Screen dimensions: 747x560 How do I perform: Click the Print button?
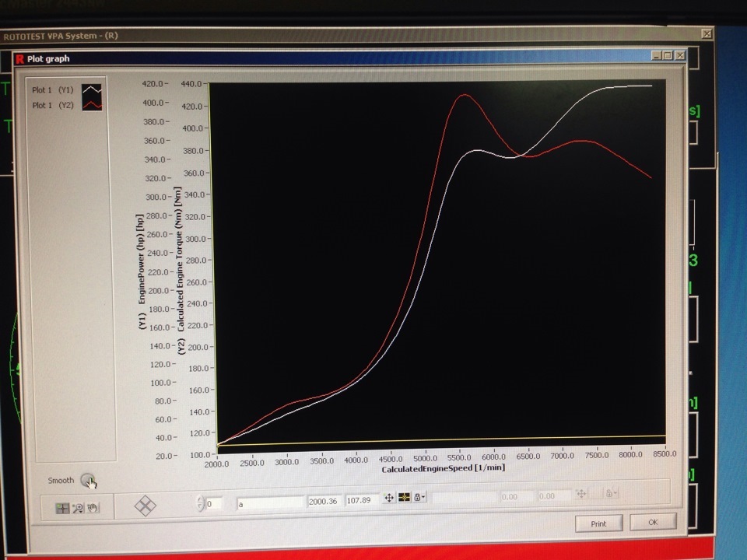(599, 523)
